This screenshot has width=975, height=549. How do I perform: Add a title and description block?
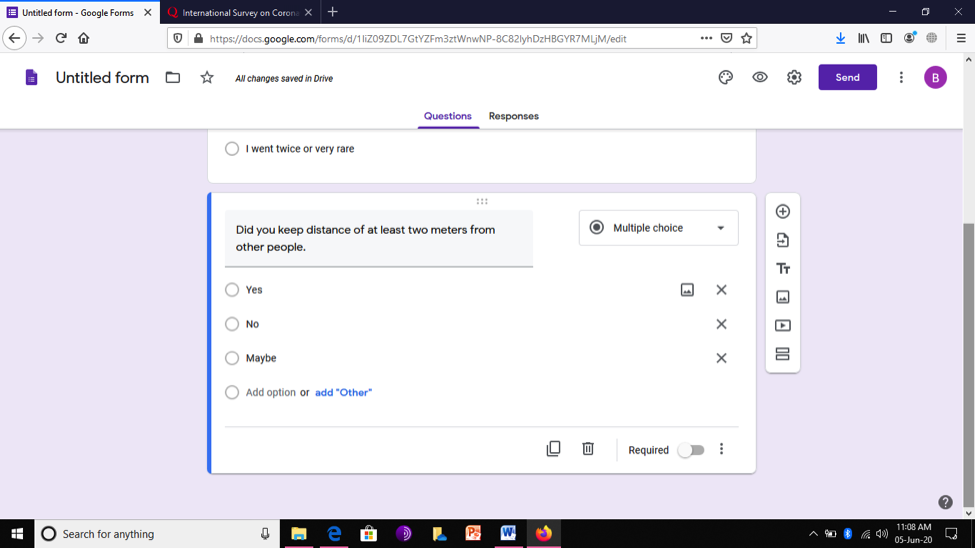(x=782, y=269)
